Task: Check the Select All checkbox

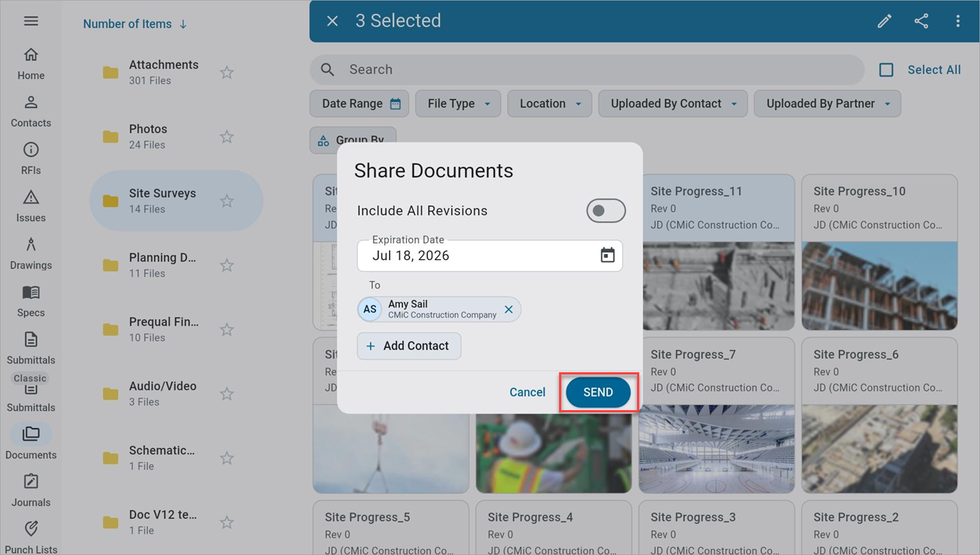Action: [886, 70]
